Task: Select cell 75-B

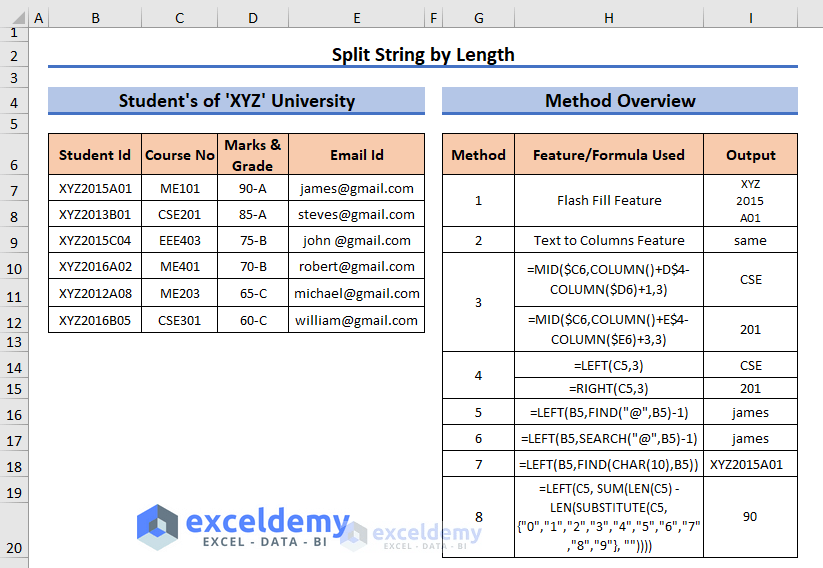Action: point(253,240)
